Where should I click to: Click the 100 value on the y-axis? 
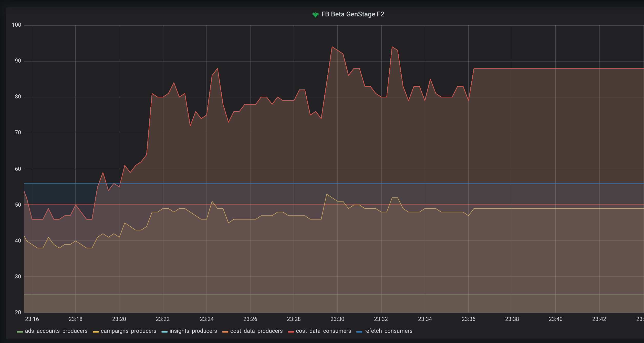coord(16,25)
